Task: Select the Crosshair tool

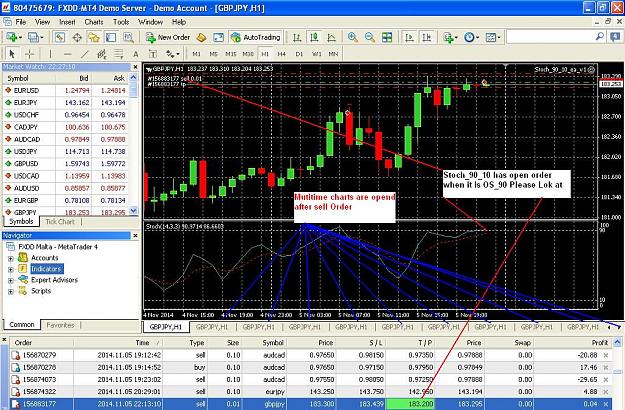Action: pyautogui.click(x=29, y=54)
